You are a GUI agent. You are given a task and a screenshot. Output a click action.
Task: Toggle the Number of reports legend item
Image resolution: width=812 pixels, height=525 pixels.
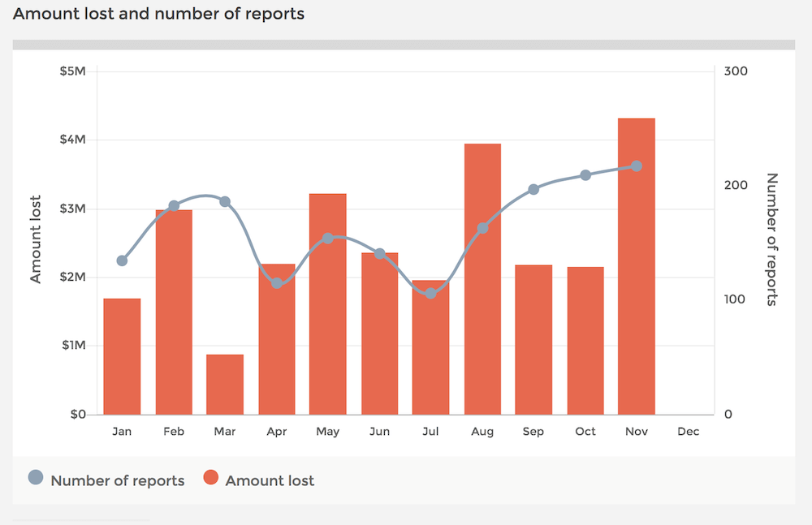tap(106, 480)
